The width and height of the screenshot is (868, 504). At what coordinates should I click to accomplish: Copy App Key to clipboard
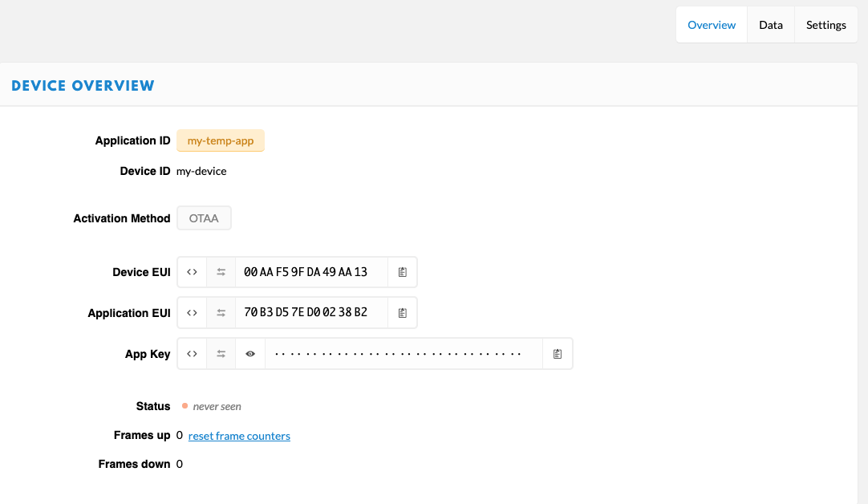pos(558,353)
